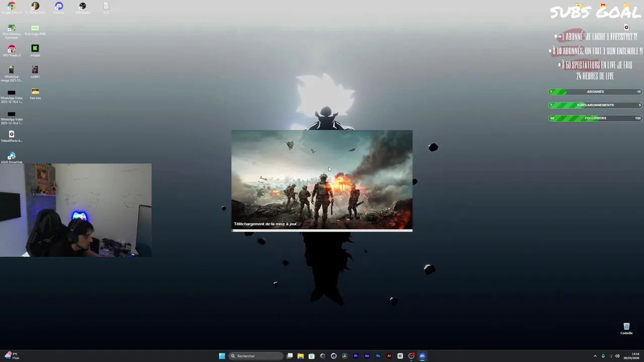Viewport: 644px width, 362px height.
Task: Open the Corbeille recycle bin
Action: 626,328
